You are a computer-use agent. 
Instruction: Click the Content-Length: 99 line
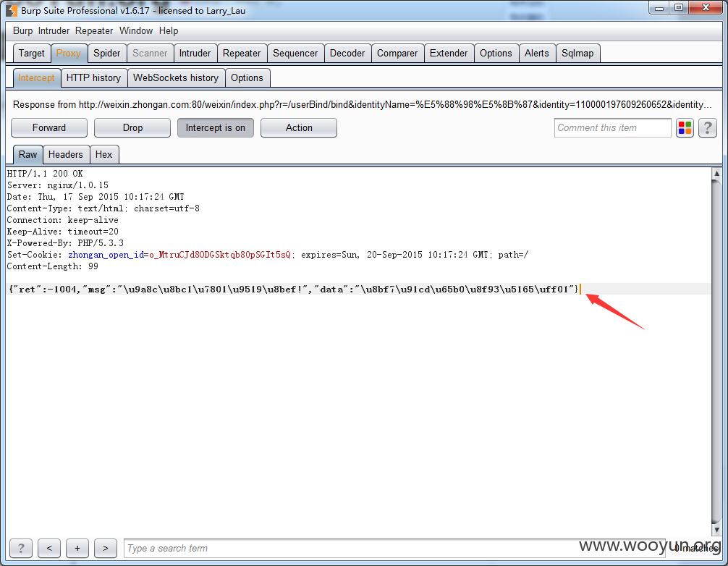point(52,266)
